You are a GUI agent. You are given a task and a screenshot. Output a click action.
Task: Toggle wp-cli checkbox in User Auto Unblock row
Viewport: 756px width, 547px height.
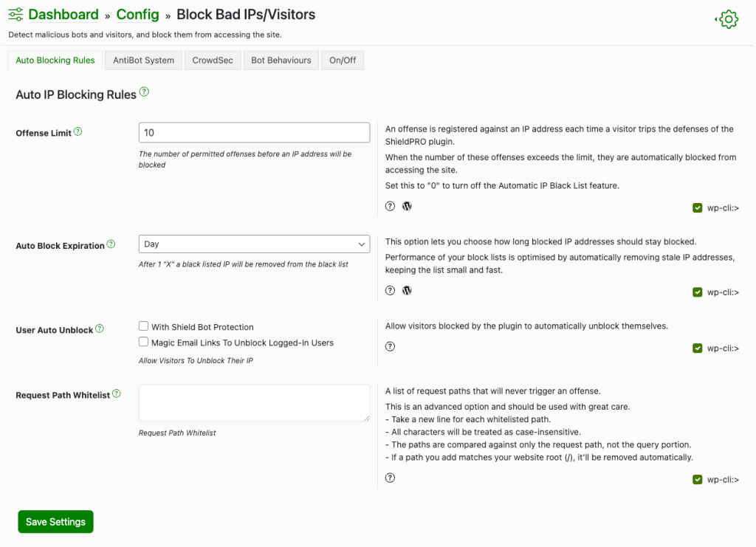[697, 348]
